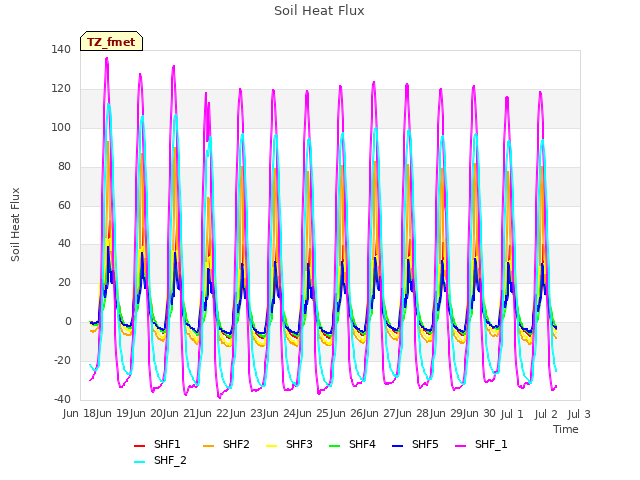
Task: Click the -40 y-axis tick value
Action: (62, 399)
